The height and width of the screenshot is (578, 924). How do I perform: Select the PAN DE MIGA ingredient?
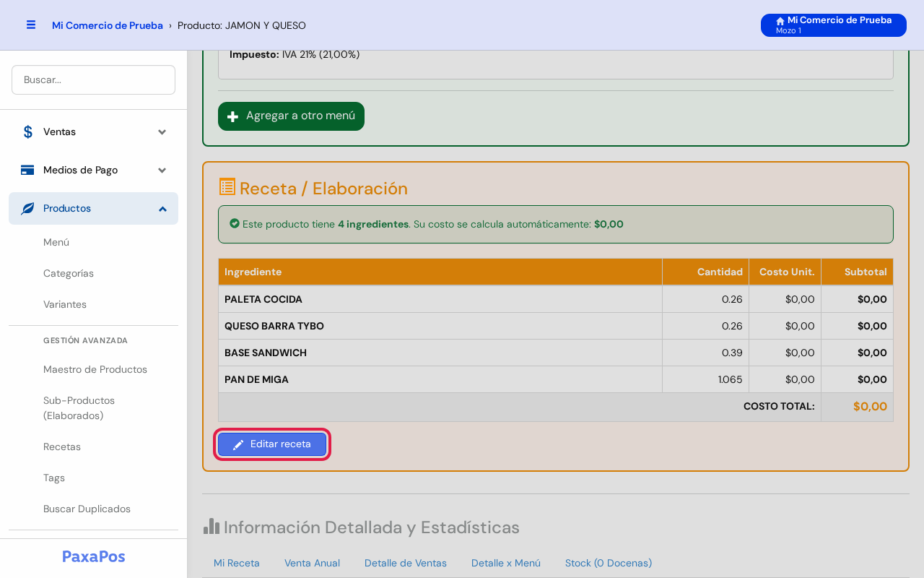click(x=556, y=379)
